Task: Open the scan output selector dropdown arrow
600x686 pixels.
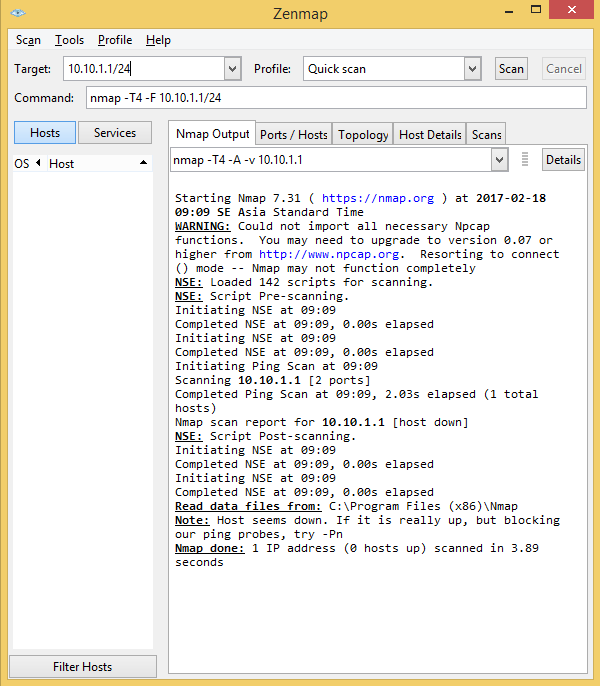Action: (499, 160)
